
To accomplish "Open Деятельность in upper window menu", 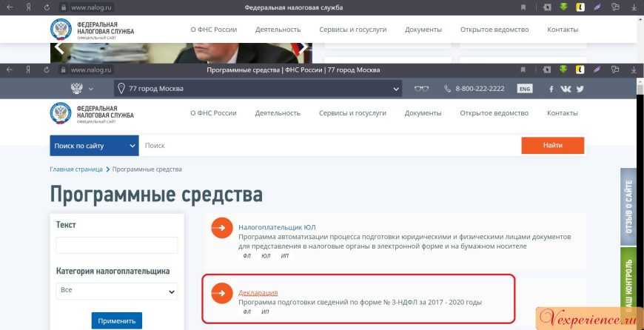I will pyautogui.click(x=278, y=30).
